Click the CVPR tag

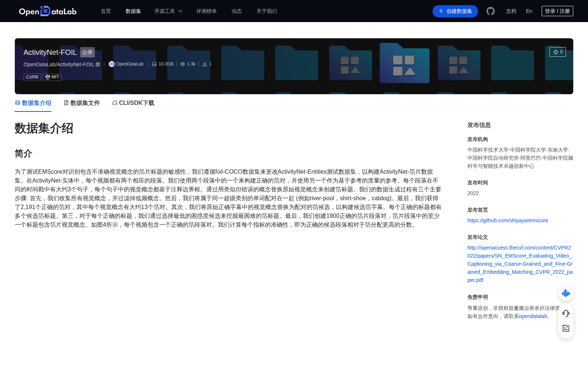click(32, 77)
